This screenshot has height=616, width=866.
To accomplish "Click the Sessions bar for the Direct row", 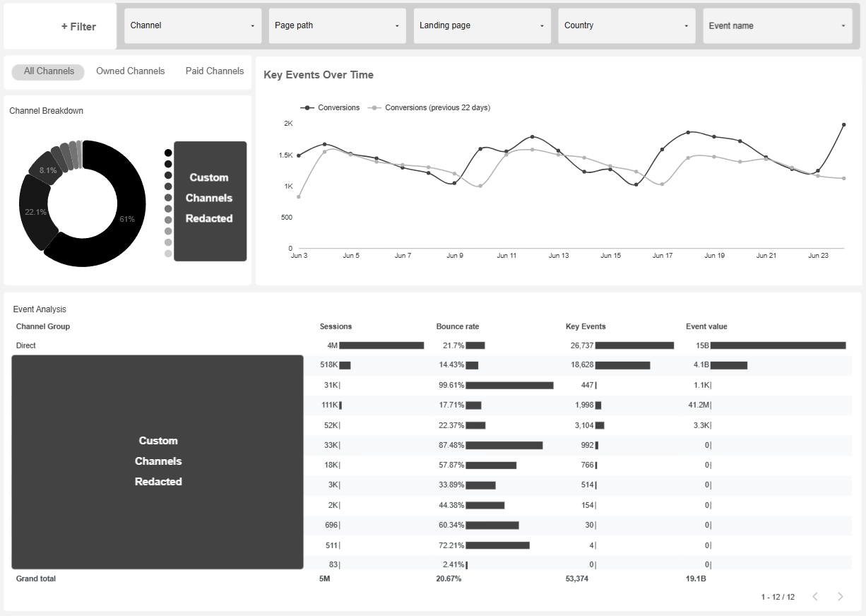I will point(383,345).
